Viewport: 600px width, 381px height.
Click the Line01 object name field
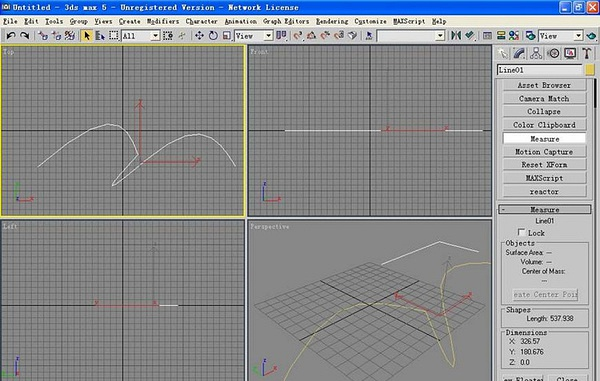(x=540, y=70)
